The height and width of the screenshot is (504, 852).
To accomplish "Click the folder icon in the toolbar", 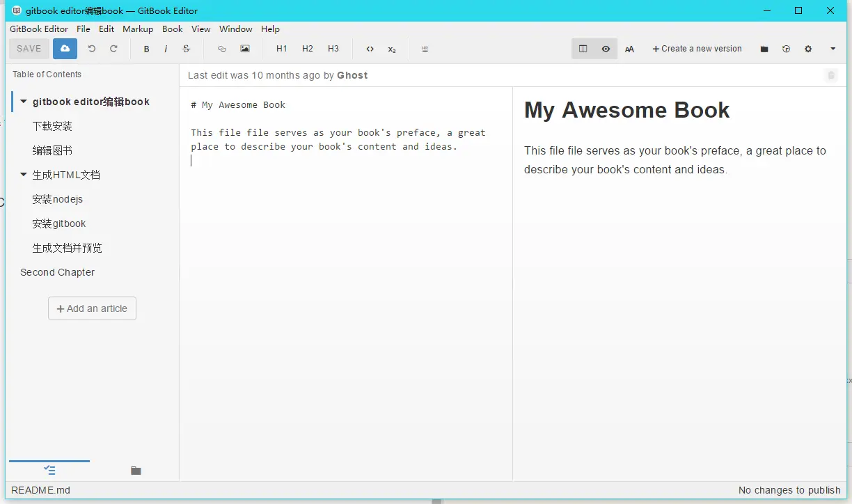I will [x=764, y=49].
